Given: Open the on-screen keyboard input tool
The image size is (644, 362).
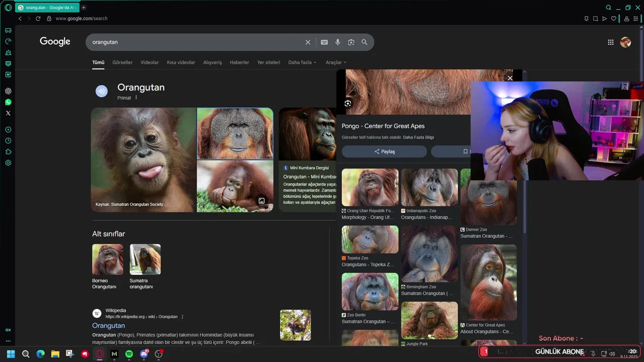Looking at the screenshot, I should 325,42.
